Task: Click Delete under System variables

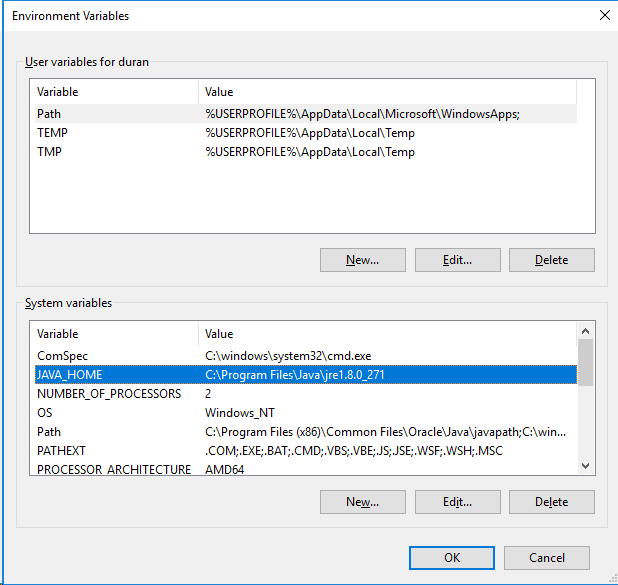Action: (552, 502)
